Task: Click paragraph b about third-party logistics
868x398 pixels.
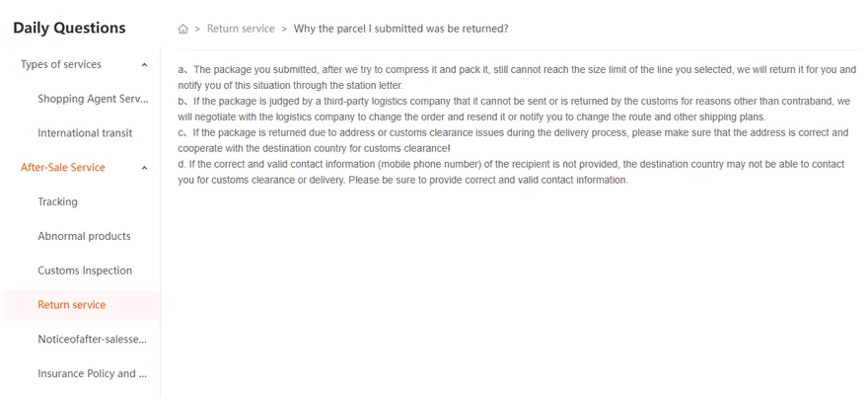Action: (x=514, y=110)
